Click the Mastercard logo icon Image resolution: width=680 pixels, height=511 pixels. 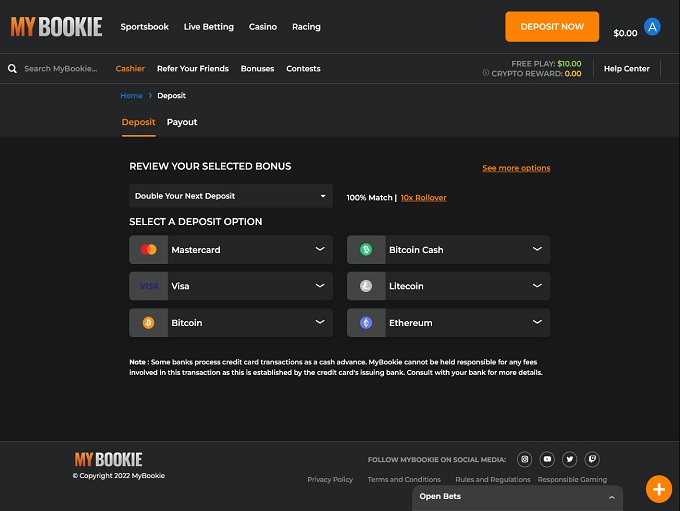[148, 249]
